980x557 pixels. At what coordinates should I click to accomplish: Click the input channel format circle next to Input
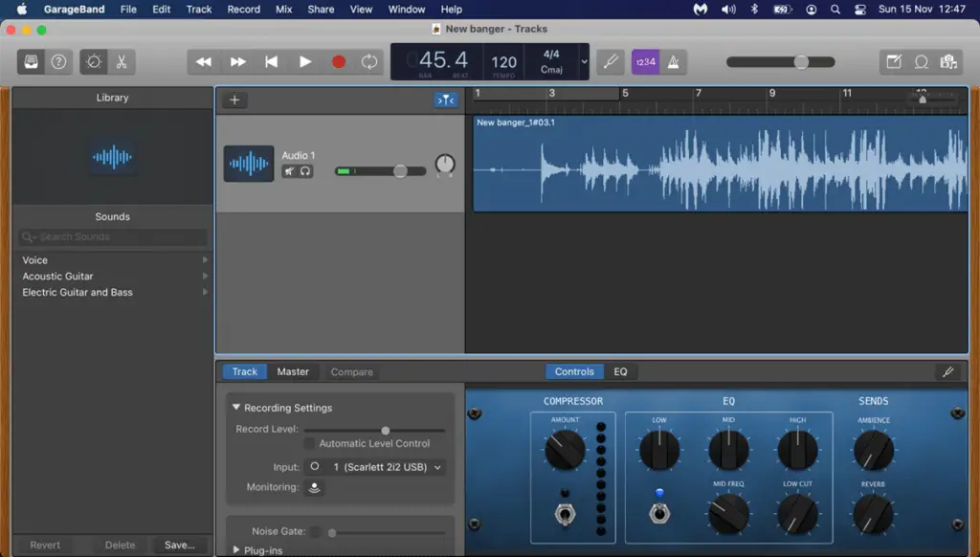(x=314, y=466)
